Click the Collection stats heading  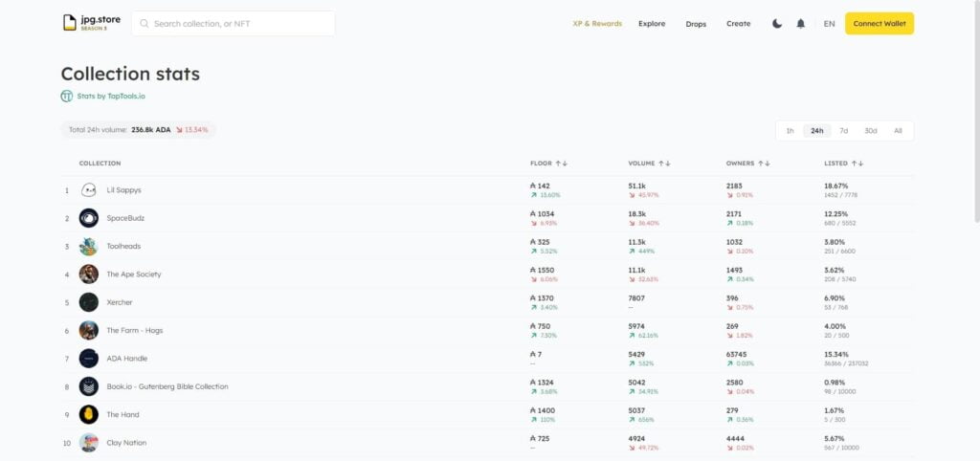[130, 74]
